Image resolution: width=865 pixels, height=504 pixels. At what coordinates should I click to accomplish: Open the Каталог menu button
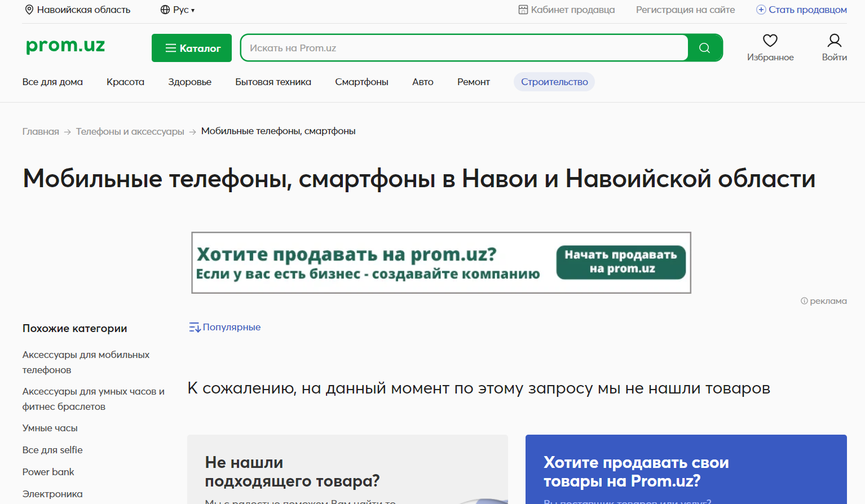192,48
